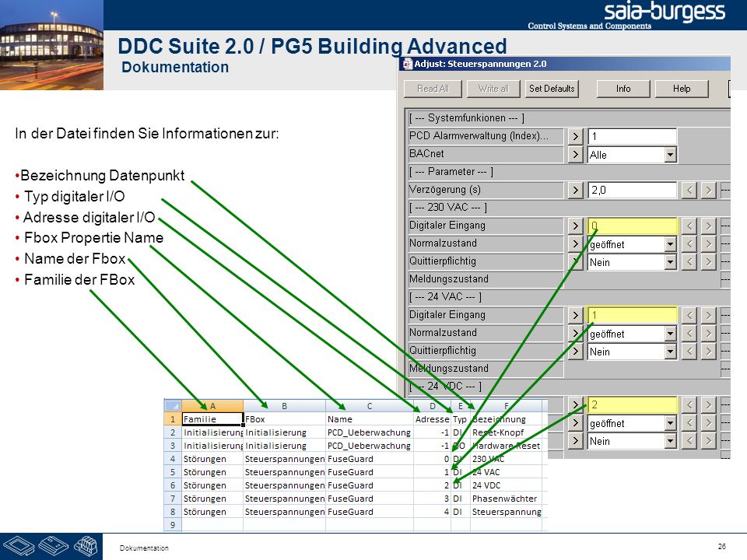Click the > button beside 230 VAC Digitaler Eingang label
This screenshot has height=560, width=747.
575,226
